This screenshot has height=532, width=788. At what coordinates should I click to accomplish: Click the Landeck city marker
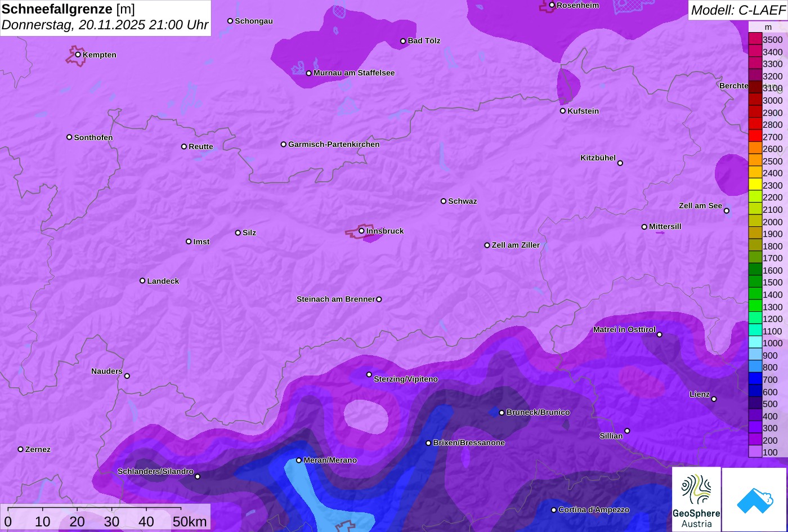[142, 281]
